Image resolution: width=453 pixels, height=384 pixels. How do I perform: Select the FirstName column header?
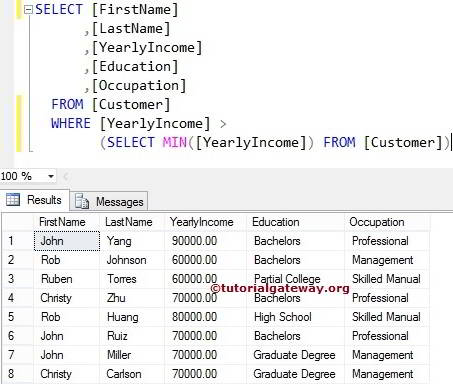coord(66,222)
